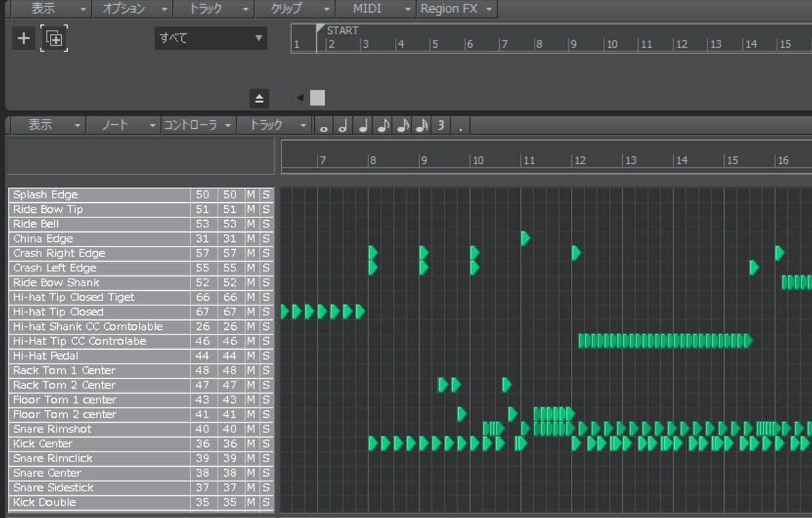
Task: Open the ノート menu in the piano roll
Action: coord(123,125)
